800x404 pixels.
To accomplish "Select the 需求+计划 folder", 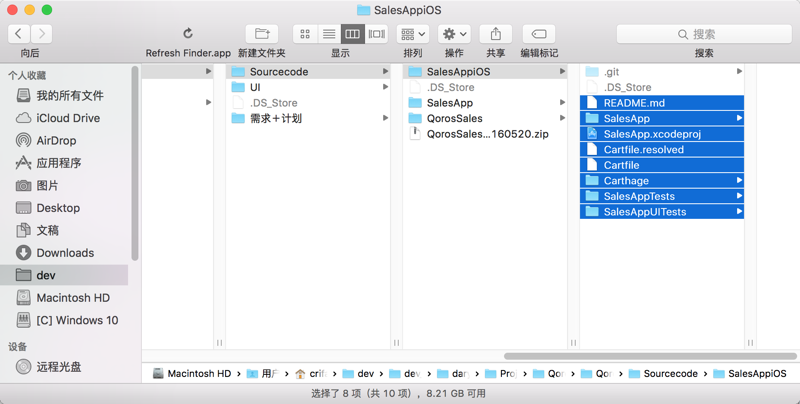I will pos(308,118).
